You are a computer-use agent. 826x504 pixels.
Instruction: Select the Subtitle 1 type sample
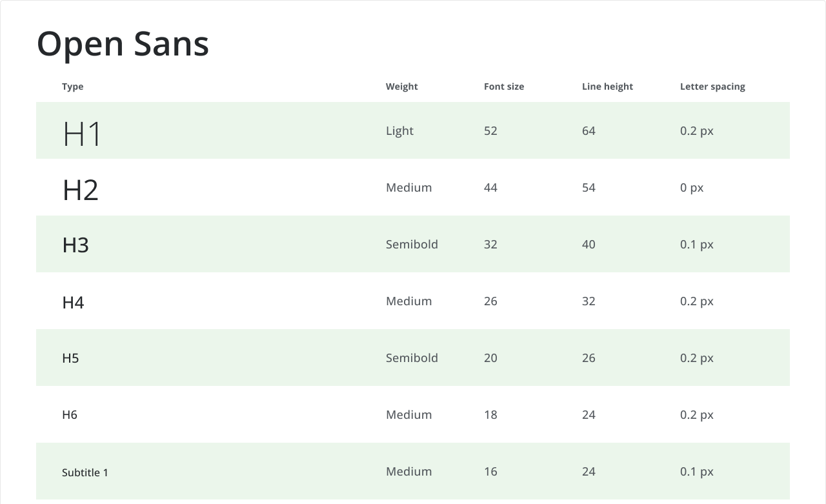click(x=85, y=472)
